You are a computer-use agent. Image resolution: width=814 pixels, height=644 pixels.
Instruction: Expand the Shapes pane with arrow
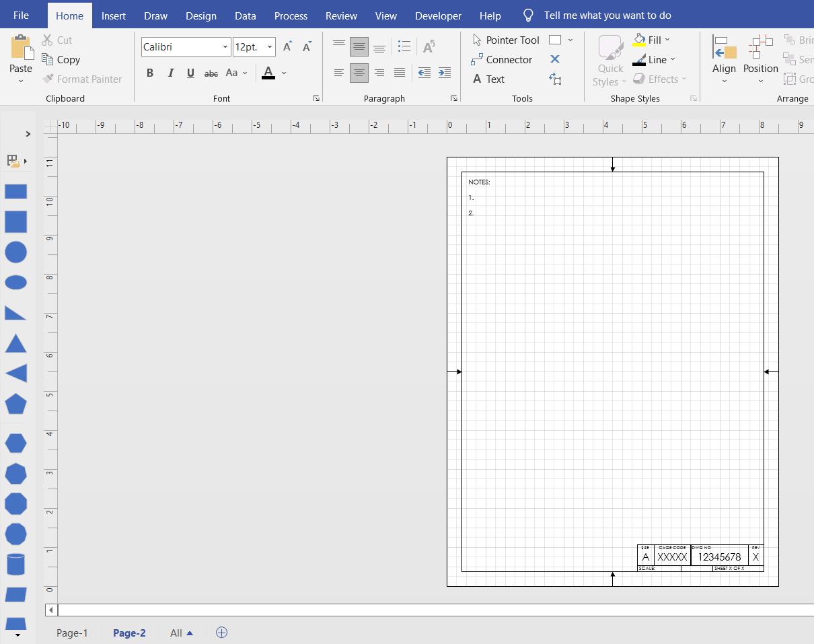click(28, 134)
